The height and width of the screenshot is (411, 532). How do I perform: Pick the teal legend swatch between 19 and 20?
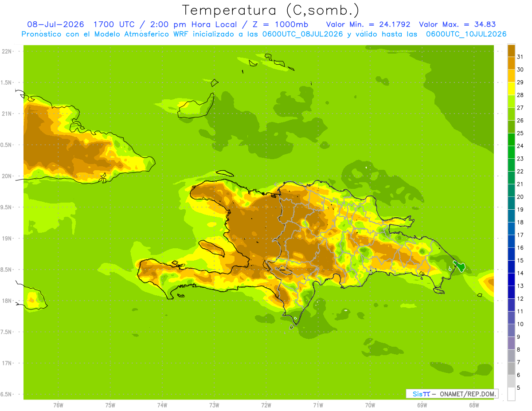click(x=511, y=203)
